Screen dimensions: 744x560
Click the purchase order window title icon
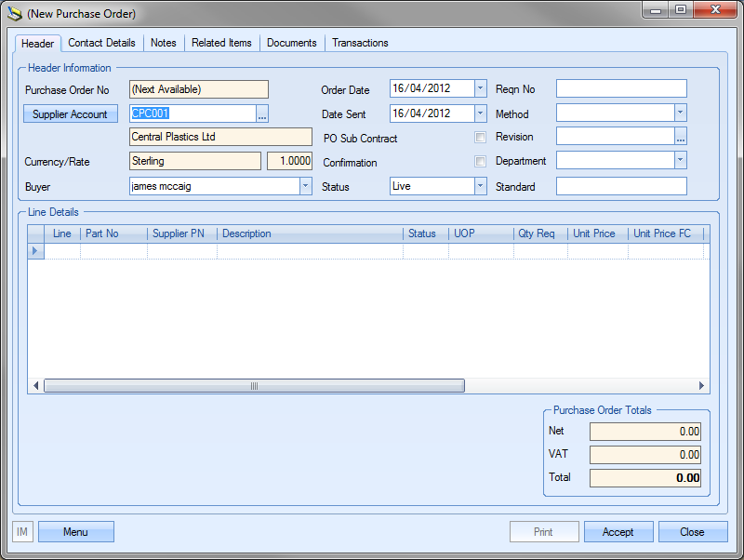coord(15,14)
